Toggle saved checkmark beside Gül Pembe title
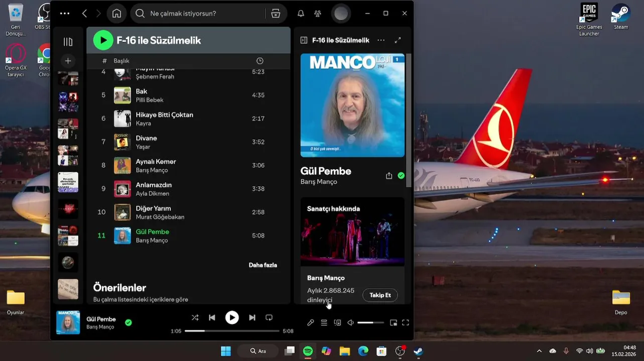Image resolution: width=644 pixels, height=361 pixels. 401,175
